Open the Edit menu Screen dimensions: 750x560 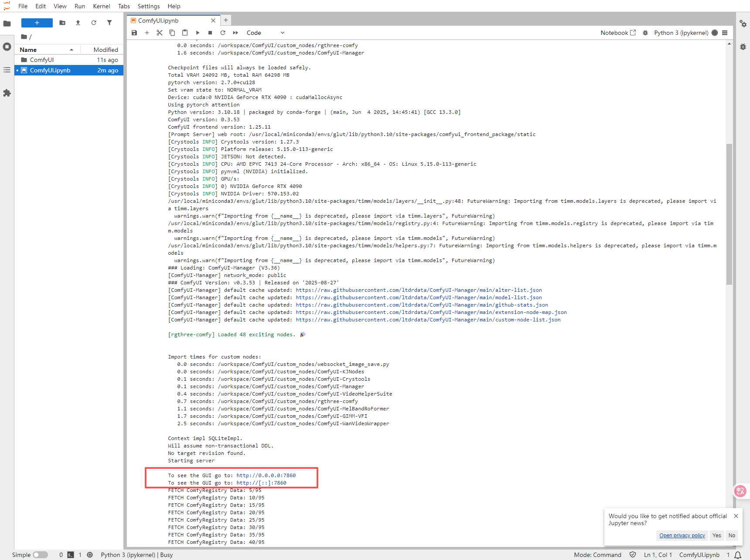coord(41,6)
